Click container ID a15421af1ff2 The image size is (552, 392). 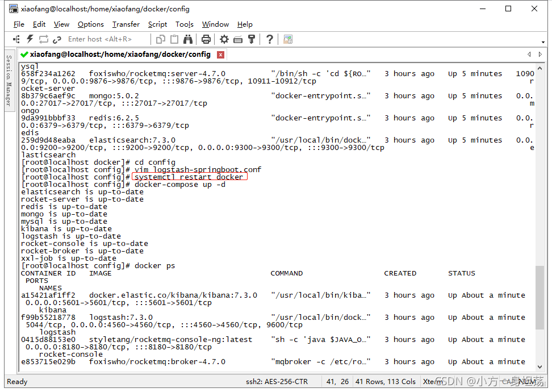[x=48, y=295]
